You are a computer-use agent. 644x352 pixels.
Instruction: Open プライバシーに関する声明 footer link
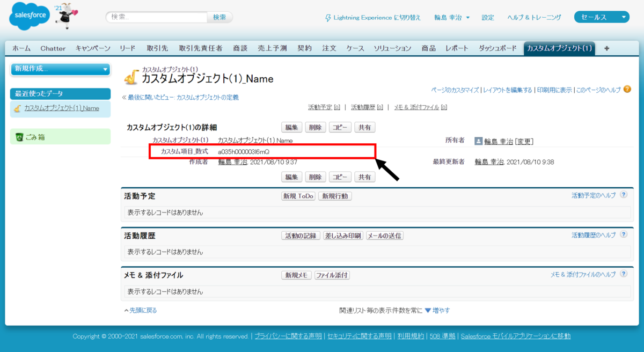pyautogui.click(x=288, y=336)
